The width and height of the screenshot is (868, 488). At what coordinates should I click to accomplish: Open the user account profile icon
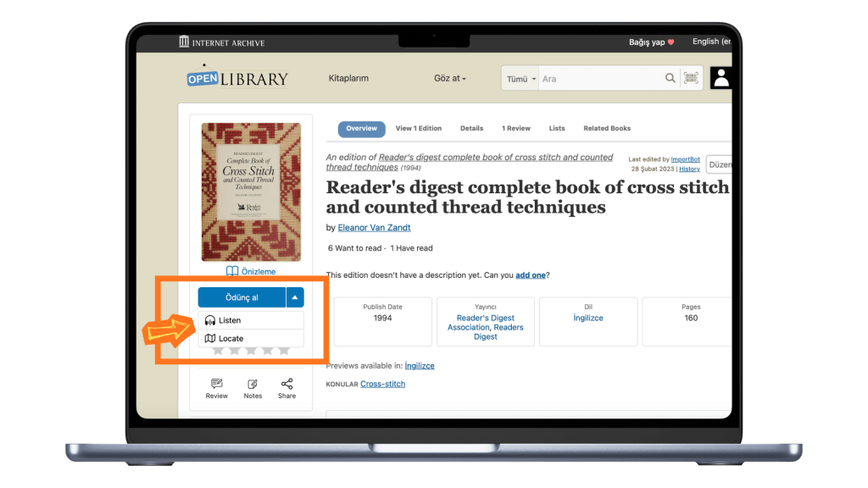pos(721,78)
